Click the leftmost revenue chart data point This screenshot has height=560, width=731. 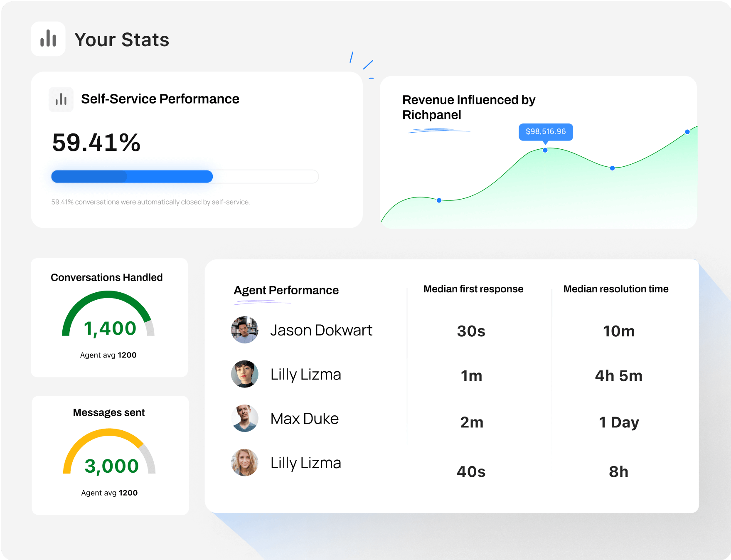(x=439, y=200)
